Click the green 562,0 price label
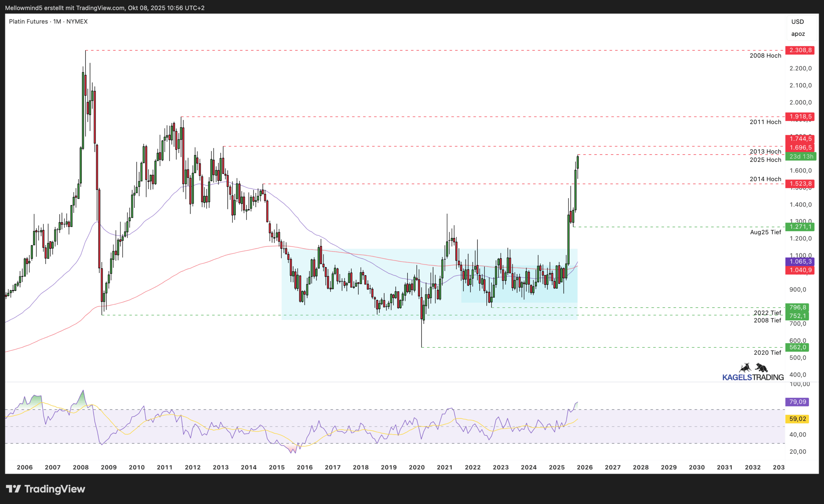The height and width of the screenshot is (504, 824). point(797,348)
